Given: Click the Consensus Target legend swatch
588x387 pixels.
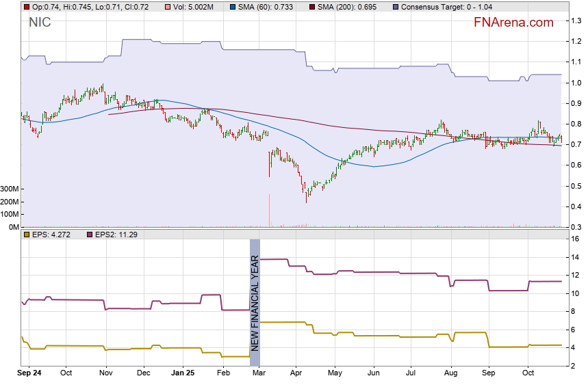Looking at the screenshot, I should [396, 6].
